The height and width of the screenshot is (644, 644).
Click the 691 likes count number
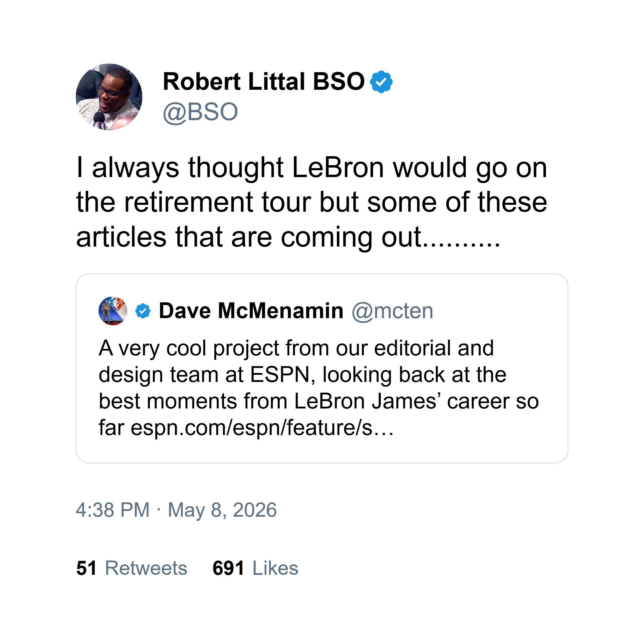coord(228,568)
